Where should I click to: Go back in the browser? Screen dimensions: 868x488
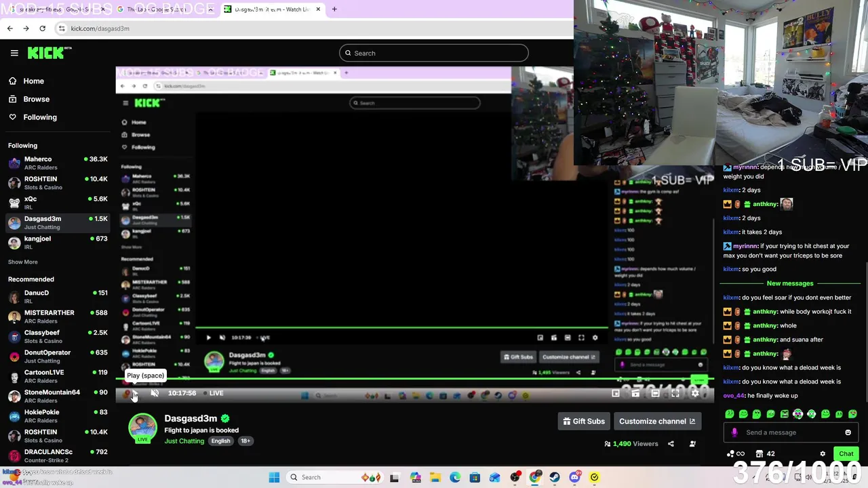coord(9,28)
